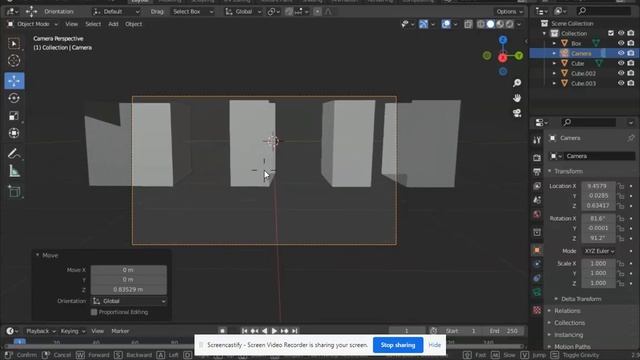This screenshot has height=360, width=640.
Task: Select the Rotate tool
Action: tap(14, 98)
